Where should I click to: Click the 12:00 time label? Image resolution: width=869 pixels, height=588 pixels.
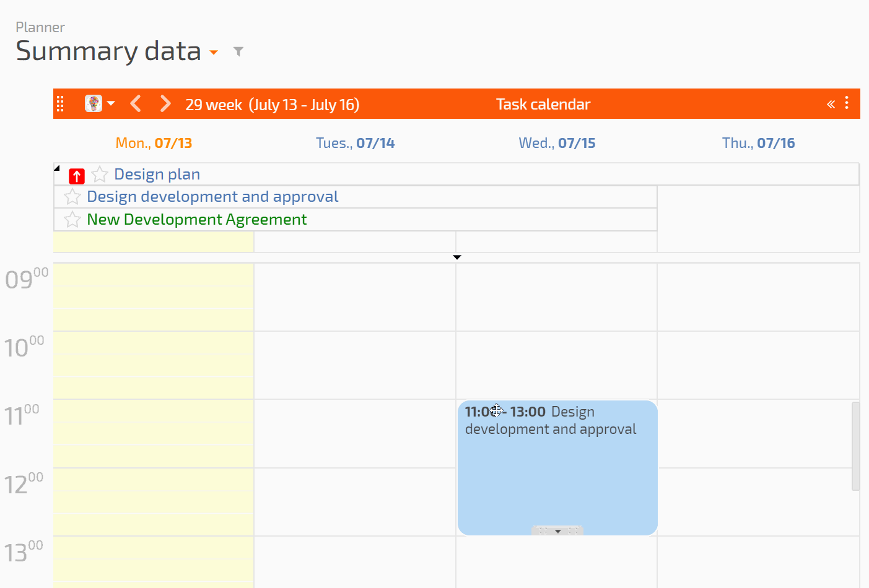(24, 483)
